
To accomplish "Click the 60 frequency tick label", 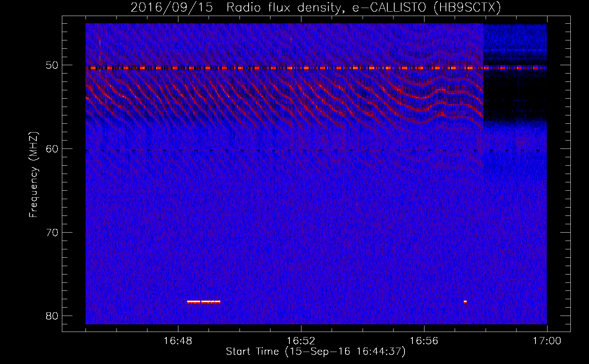I will (52, 149).
